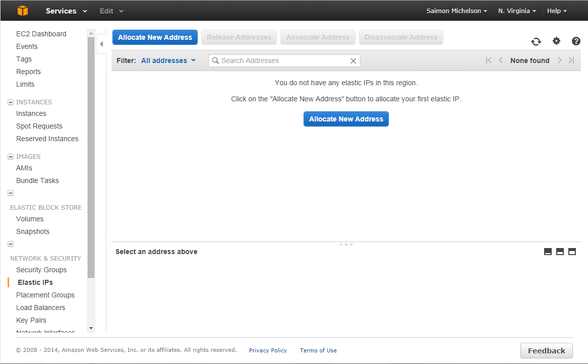588x364 pixels.
Task: Click the Release Addresses button
Action: tap(239, 37)
